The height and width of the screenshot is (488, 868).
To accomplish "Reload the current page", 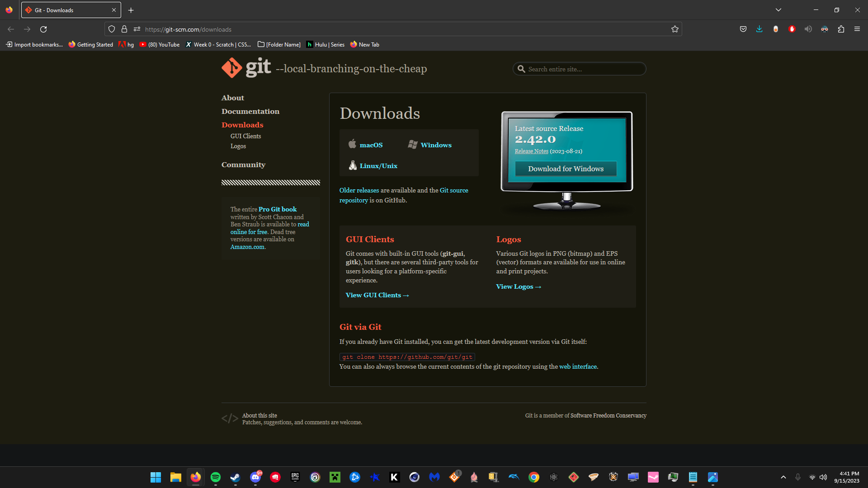I will pyautogui.click(x=43, y=29).
